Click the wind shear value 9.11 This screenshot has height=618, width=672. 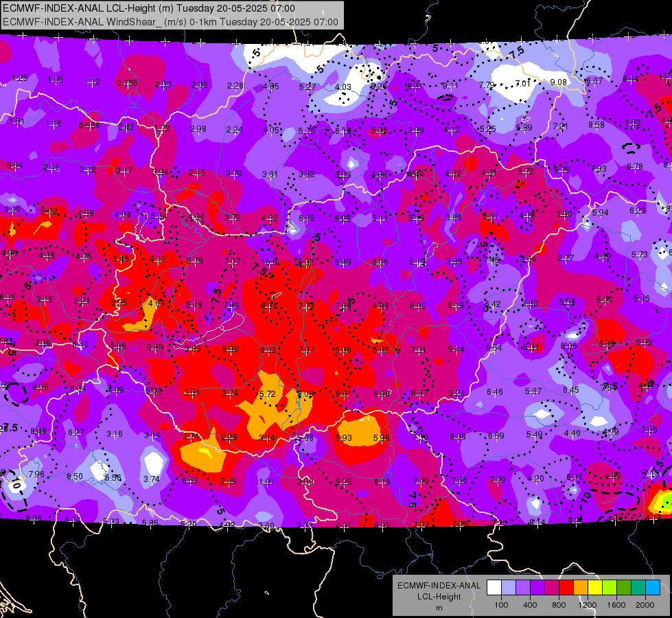[450, 86]
